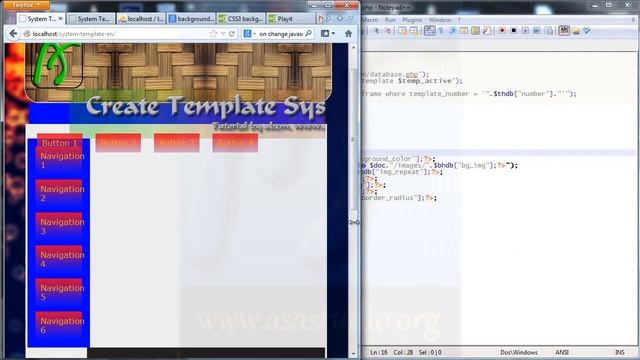The width and height of the screenshot is (640, 360).
Task: Switch to the background... Google tab
Action: point(191,19)
